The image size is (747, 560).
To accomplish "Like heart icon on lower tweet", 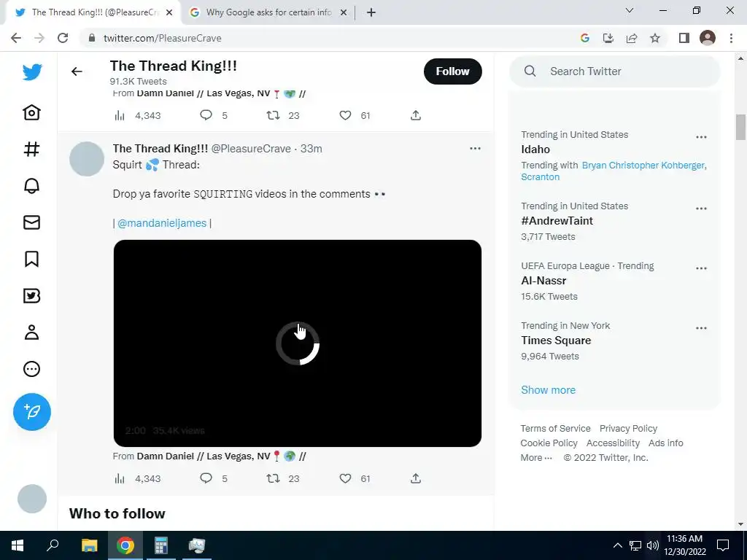I will tap(345, 478).
